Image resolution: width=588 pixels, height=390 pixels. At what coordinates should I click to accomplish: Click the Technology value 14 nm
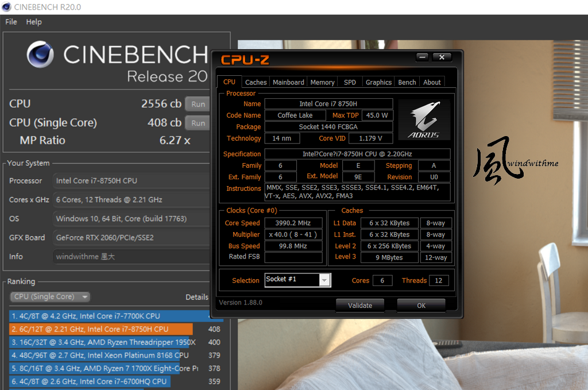coord(282,138)
